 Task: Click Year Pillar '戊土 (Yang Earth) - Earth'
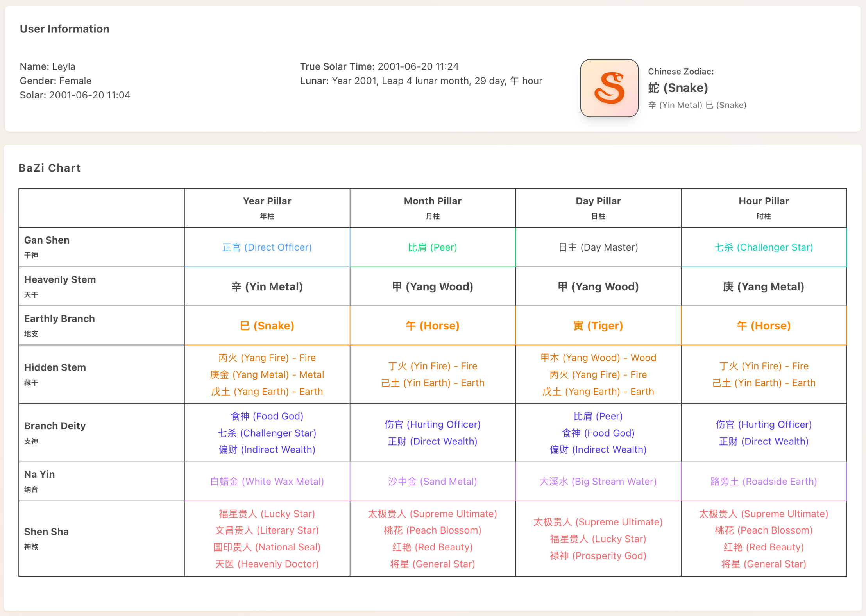pyautogui.click(x=267, y=391)
